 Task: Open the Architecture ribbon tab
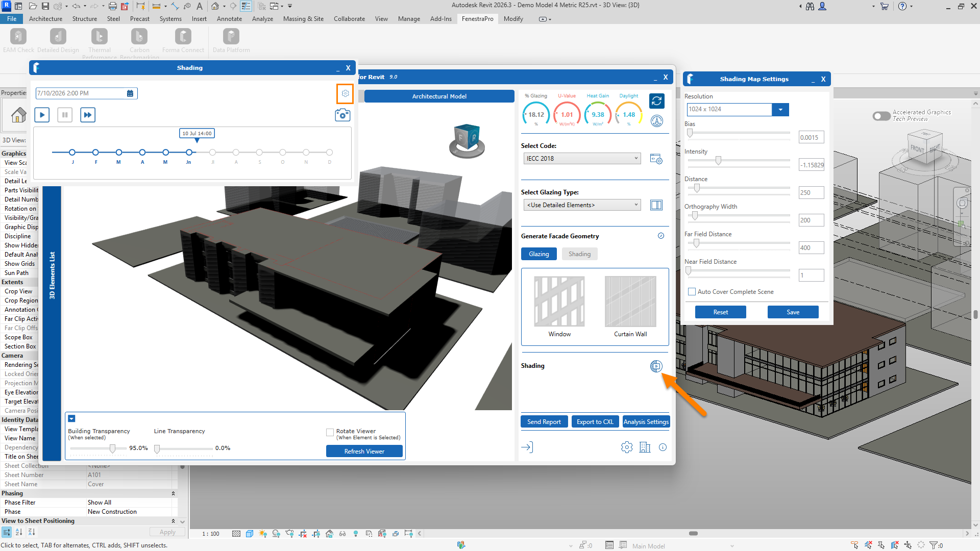point(45,19)
